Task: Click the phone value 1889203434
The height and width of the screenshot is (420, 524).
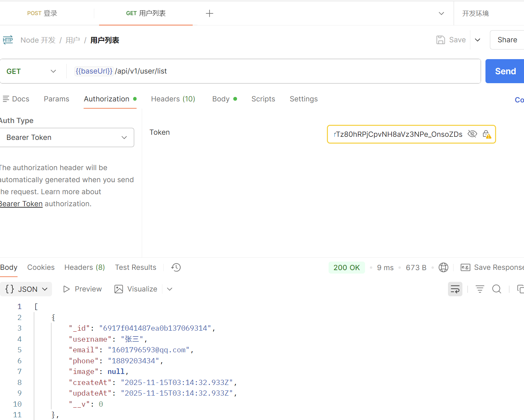Action: [x=133, y=361]
